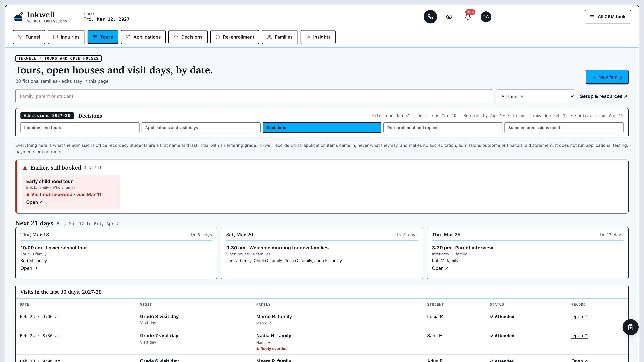Select Re-enrollment and replies phase
This screenshot has width=644, height=362.
443,128
